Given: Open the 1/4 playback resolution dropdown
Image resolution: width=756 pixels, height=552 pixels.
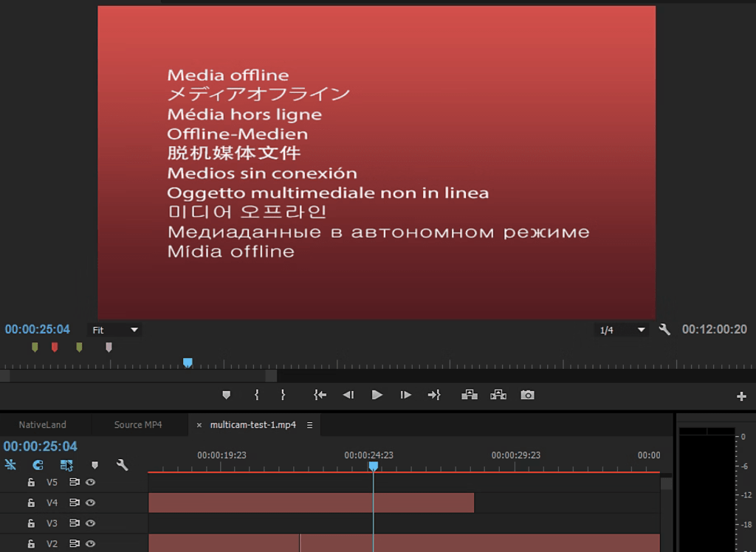Looking at the screenshot, I should click(x=622, y=330).
